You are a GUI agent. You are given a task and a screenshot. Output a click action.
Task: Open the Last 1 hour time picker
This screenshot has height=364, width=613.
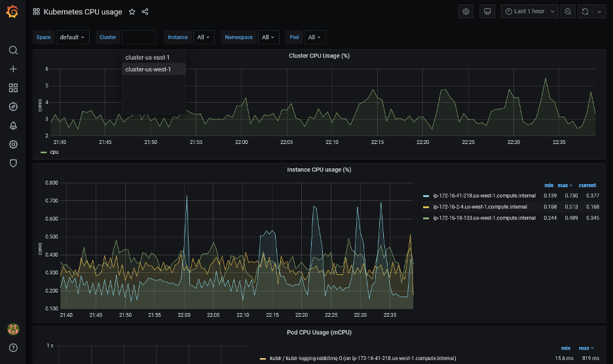coord(529,12)
